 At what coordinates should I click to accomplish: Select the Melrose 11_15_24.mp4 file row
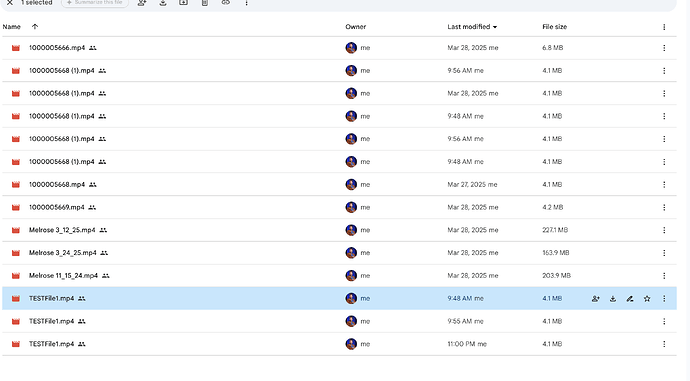tap(339, 276)
